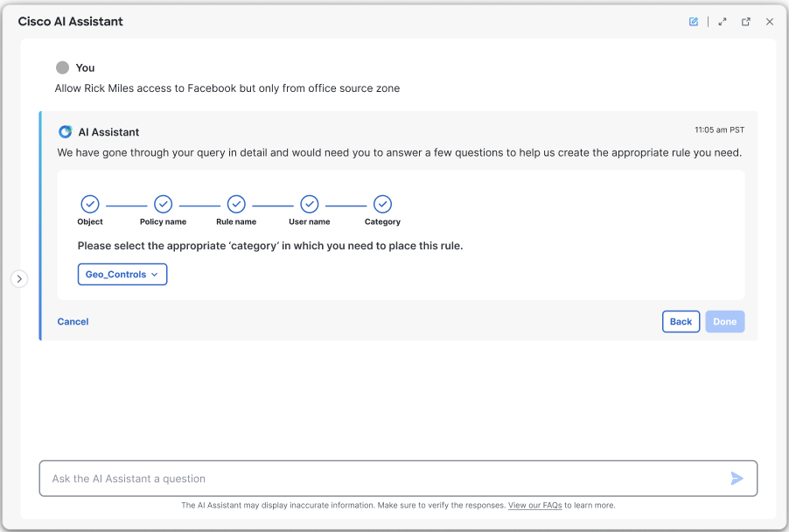Expand the assistant panel to full screen

[x=723, y=22]
